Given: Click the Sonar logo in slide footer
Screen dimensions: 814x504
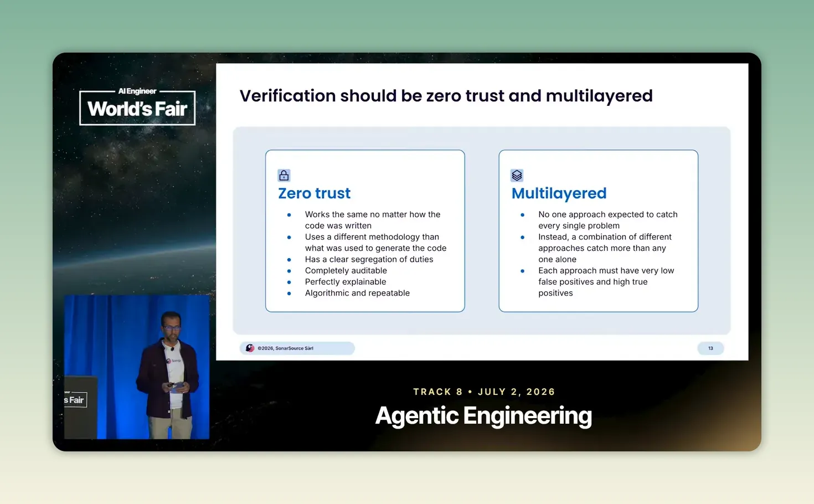Looking at the screenshot, I should pyautogui.click(x=250, y=348).
